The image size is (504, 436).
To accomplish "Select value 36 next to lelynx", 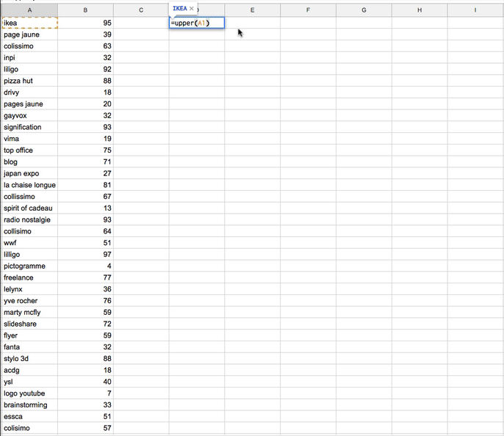I will coord(85,288).
